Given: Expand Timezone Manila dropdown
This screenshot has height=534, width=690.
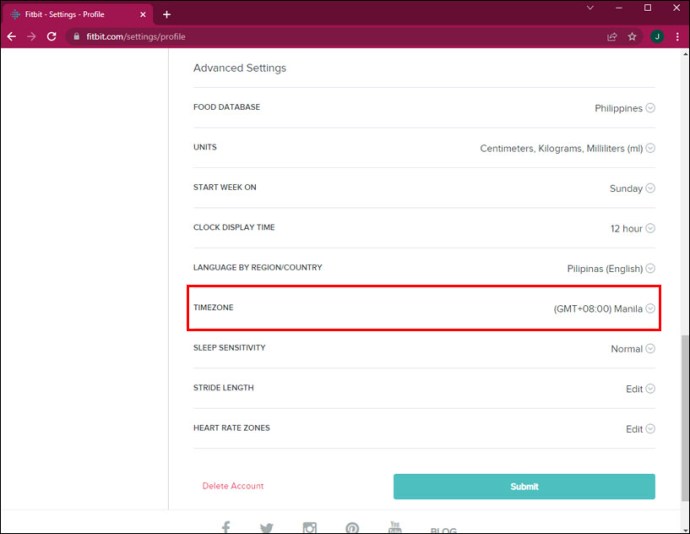Looking at the screenshot, I should pyautogui.click(x=650, y=308).
